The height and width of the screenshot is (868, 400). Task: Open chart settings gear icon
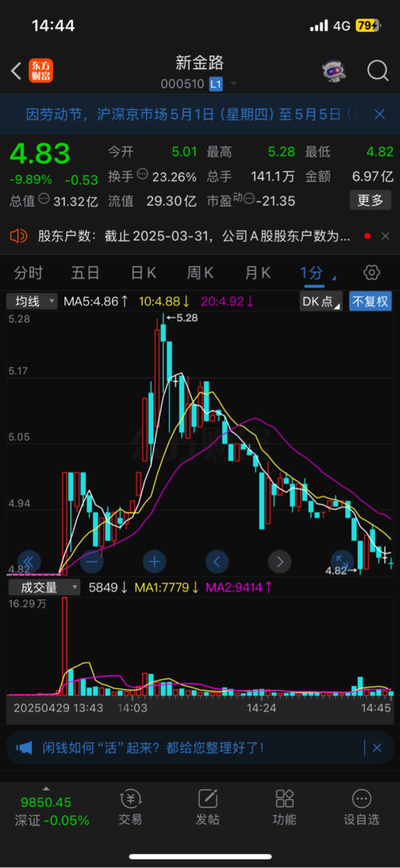[x=371, y=273]
